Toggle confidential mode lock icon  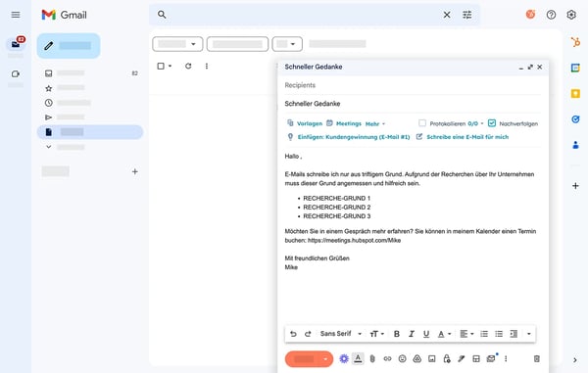click(x=447, y=358)
